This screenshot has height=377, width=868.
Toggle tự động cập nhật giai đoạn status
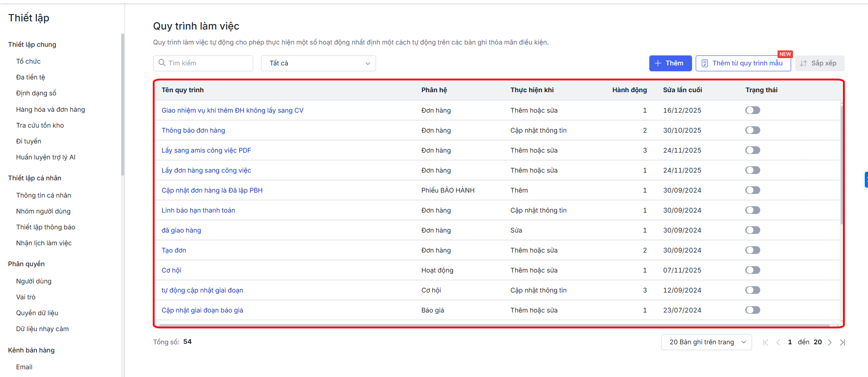[x=753, y=290]
